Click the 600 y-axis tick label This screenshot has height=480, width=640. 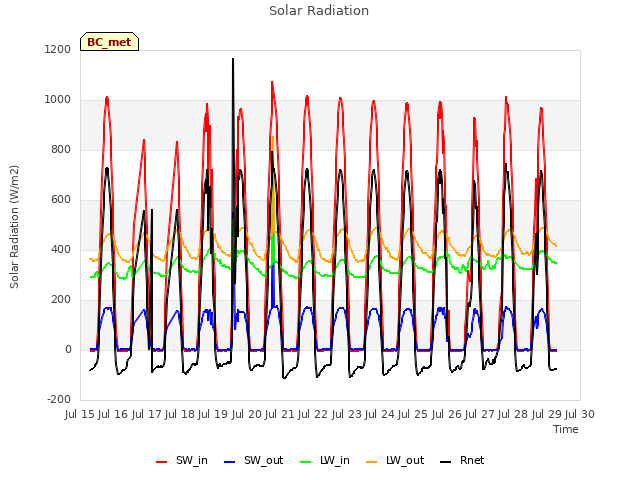(x=61, y=200)
